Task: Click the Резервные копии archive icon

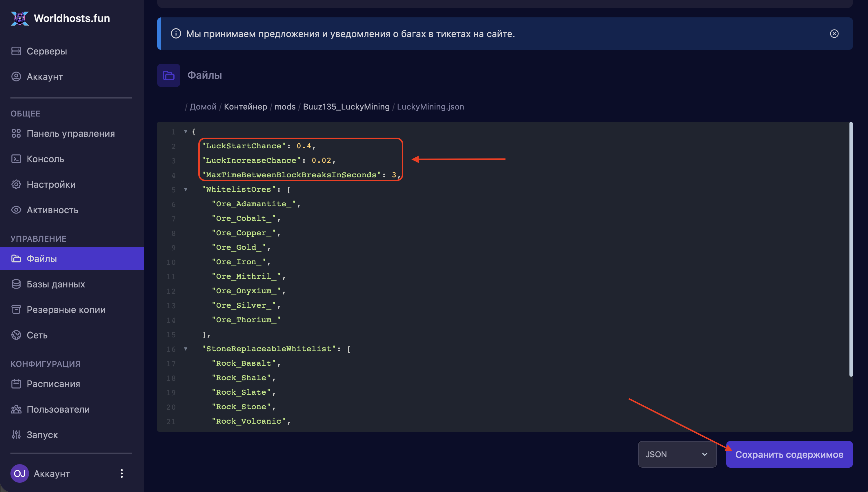Action: (16, 309)
